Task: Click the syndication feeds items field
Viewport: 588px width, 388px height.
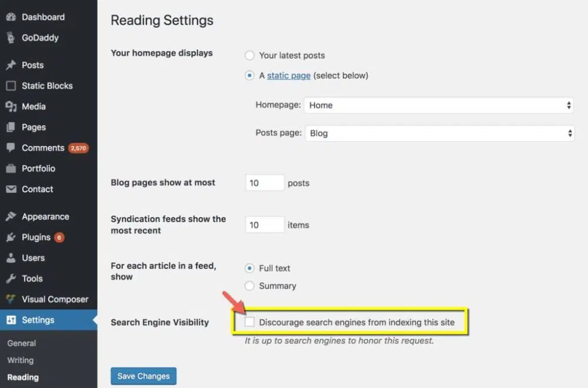Action: pyautogui.click(x=265, y=225)
